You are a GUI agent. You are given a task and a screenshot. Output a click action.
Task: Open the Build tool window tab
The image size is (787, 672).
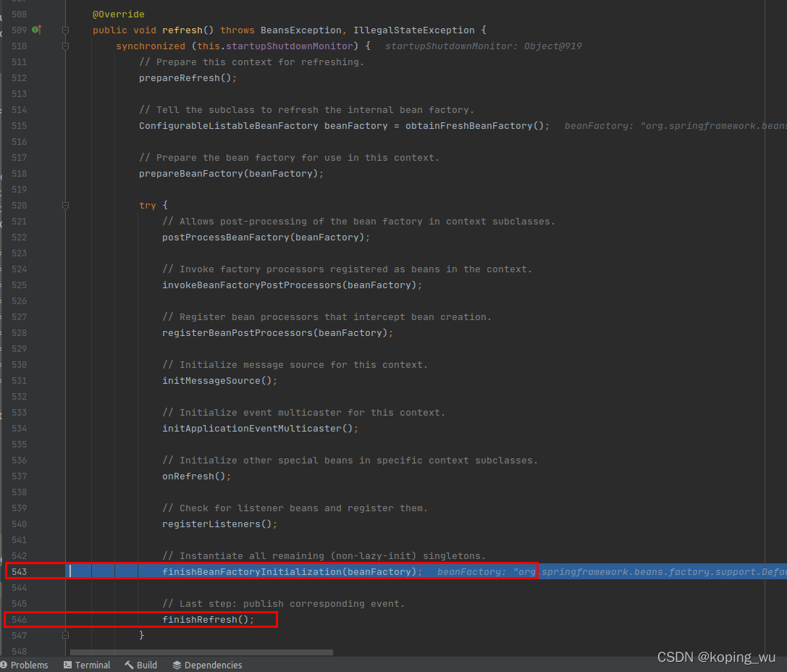point(141,665)
